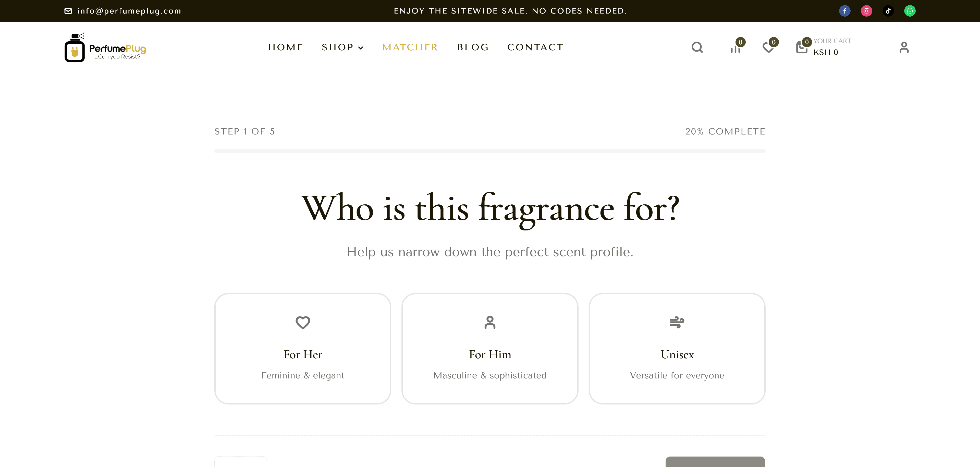Click the search magnifier icon
The width and height of the screenshot is (980, 467).
tap(697, 47)
